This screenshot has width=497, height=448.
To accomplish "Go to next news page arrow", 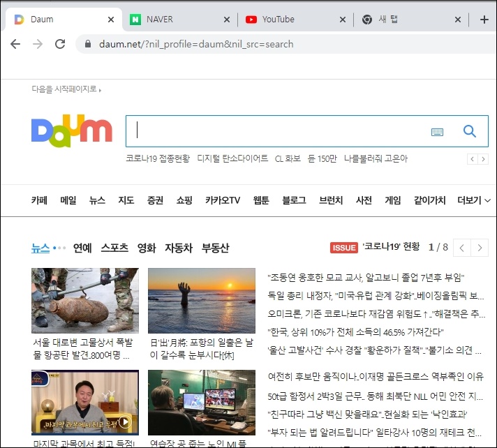I will point(480,248).
